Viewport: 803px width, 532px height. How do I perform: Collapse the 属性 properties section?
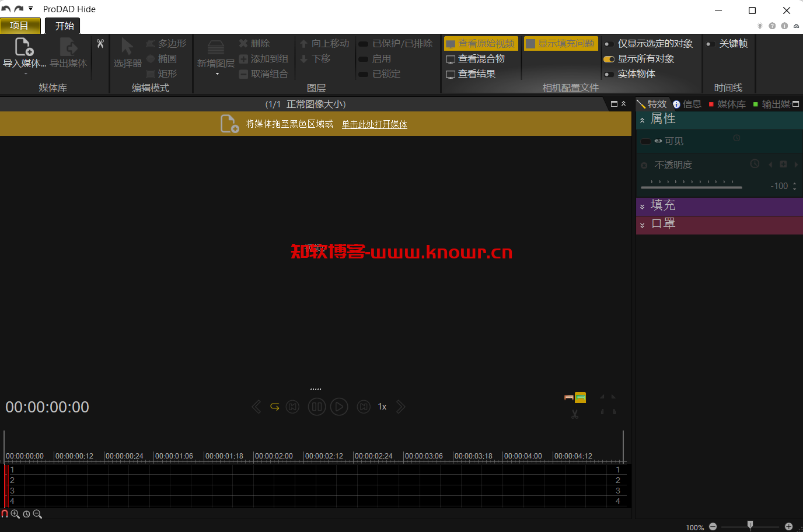[x=643, y=120]
